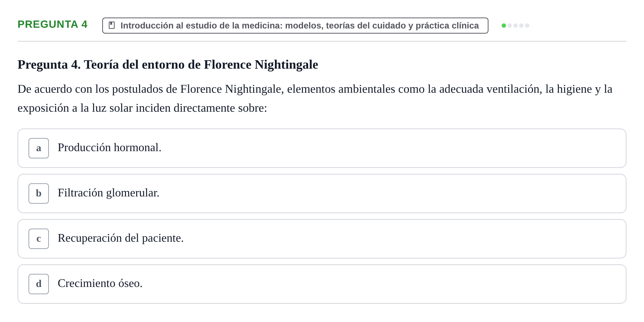Choose the answer 'Filtración glomerular.'
The width and height of the screenshot is (644, 322).
click(108, 193)
